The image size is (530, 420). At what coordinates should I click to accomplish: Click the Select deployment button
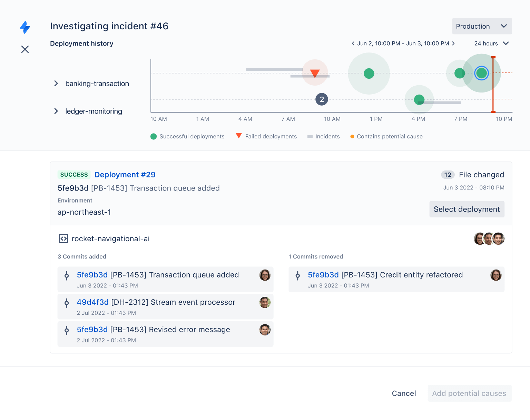click(x=467, y=209)
